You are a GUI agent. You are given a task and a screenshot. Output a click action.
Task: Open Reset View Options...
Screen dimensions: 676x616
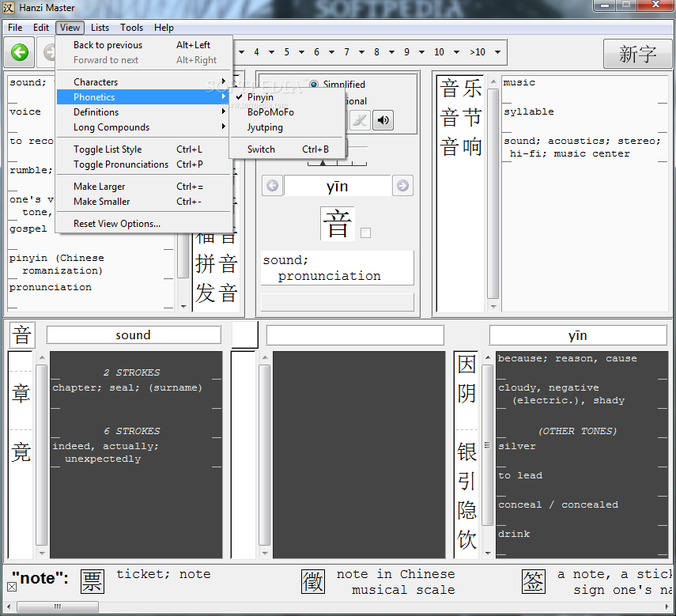(x=144, y=223)
